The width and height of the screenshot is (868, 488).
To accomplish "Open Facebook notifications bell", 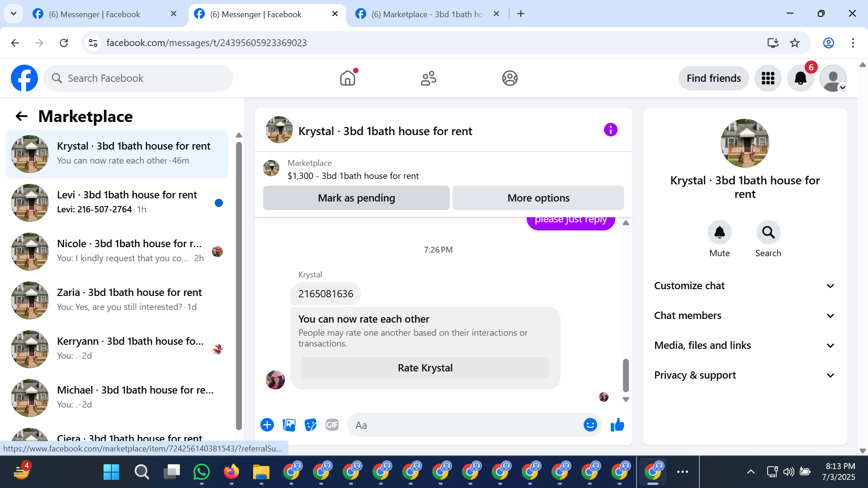I will (x=800, y=79).
